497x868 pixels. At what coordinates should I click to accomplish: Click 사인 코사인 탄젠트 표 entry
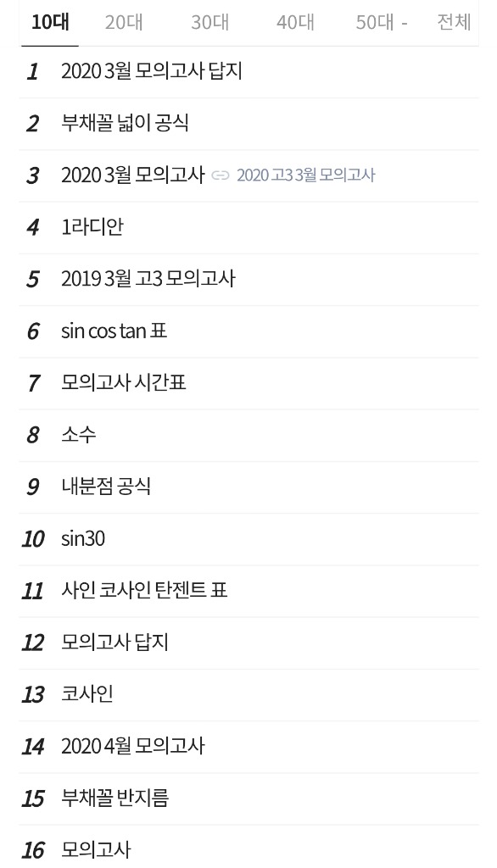[144, 591]
